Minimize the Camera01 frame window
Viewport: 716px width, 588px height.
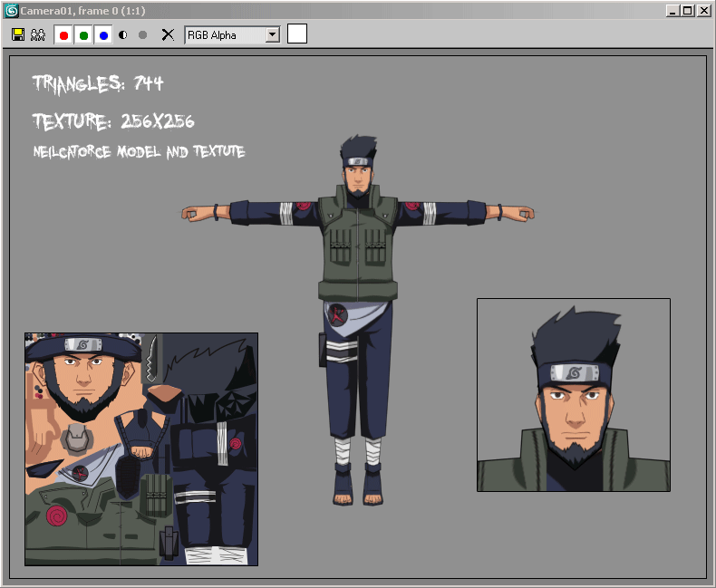click(x=672, y=11)
